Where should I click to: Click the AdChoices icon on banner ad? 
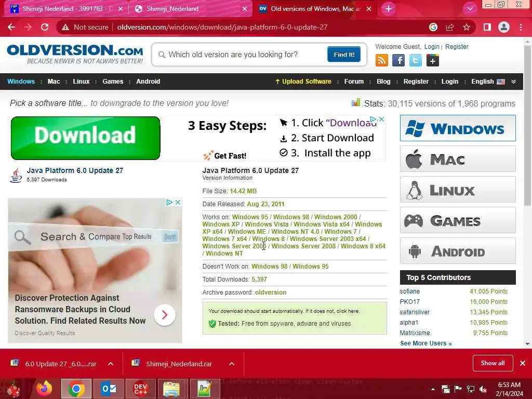[373, 119]
